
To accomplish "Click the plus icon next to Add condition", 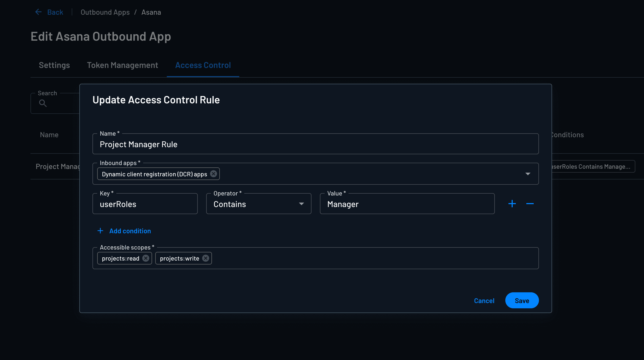I will click(x=100, y=231).
